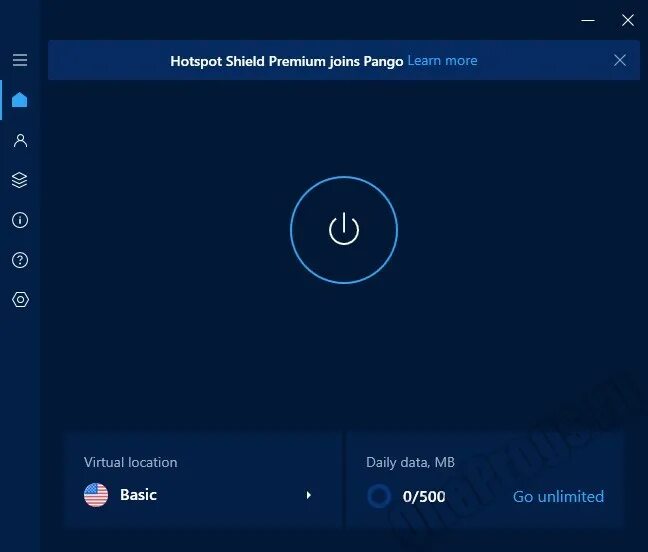
Task: Click Learn more link in banner
Action: pos(442,61)
